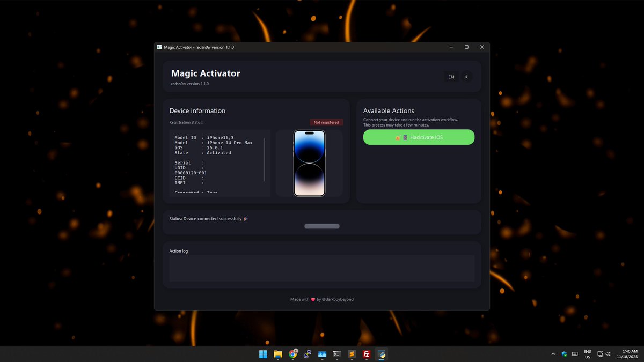Screen dimensions: 644x362
Task: Click the Hacktivate iOS button
Action: click(x=419, y=137)
